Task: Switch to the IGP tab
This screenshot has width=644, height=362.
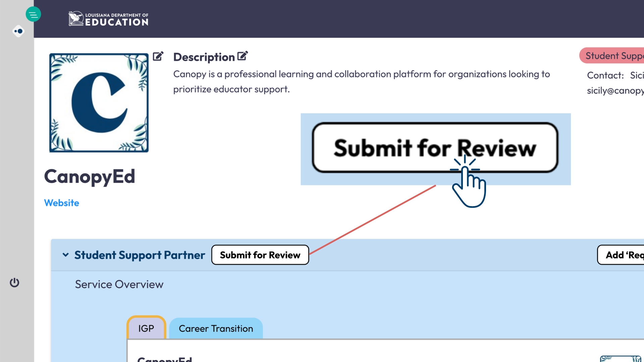Action: [x=146, y=328]
